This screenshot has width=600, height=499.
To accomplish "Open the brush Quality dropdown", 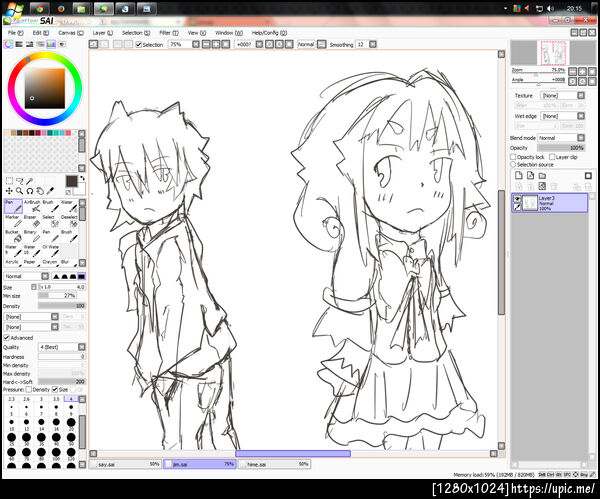I will coord(62,347).
